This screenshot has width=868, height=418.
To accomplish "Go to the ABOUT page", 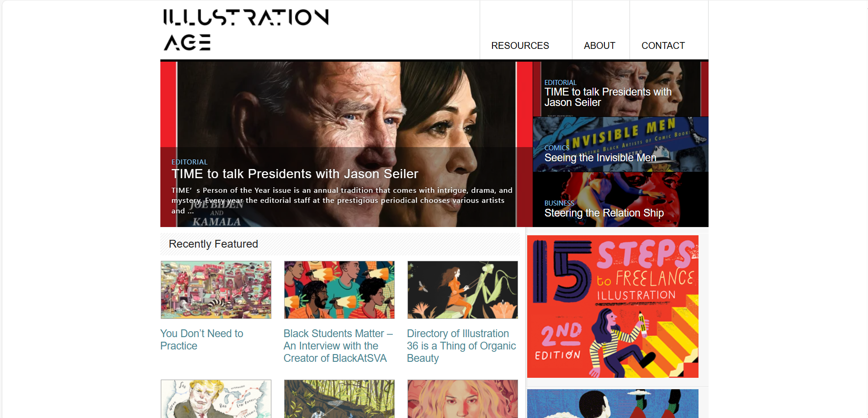I will pos(599,46).
